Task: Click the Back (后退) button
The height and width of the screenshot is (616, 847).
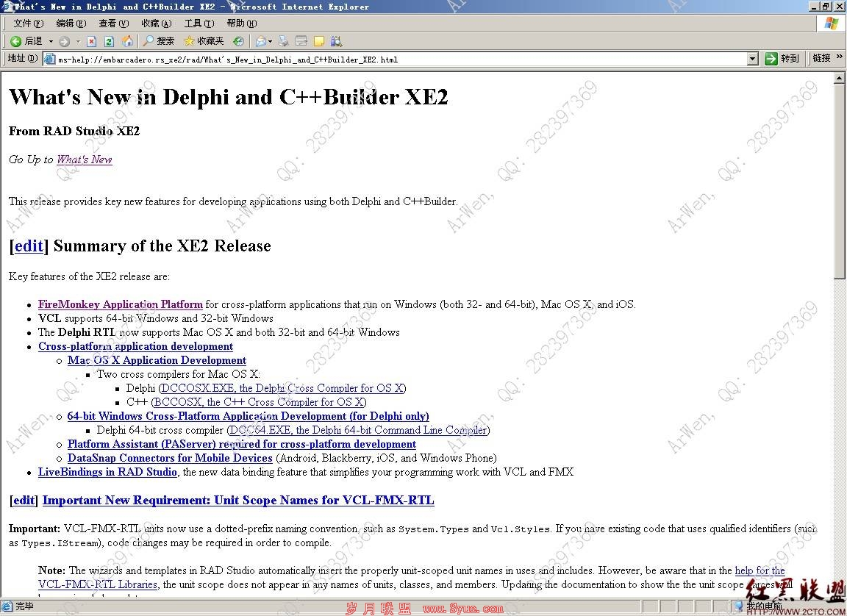Action: [x=26, y=41]
